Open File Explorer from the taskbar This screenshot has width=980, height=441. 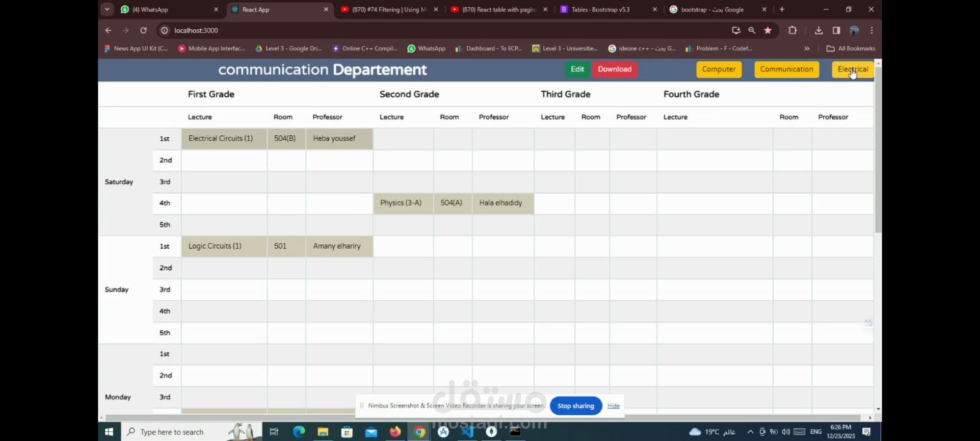tap(323, 432)
